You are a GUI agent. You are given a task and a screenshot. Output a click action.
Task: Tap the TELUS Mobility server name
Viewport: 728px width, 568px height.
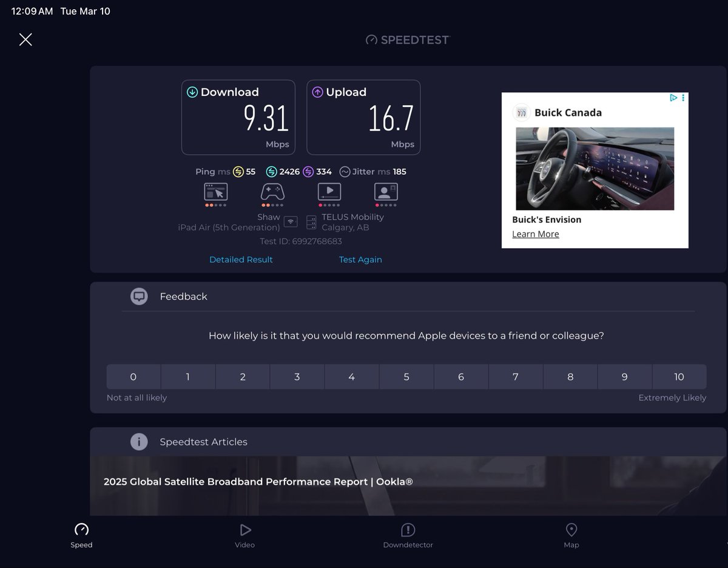352,217
